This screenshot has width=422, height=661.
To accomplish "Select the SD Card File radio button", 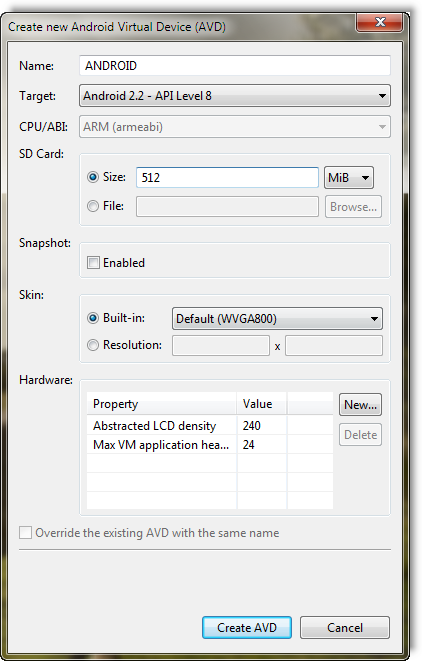I will [93, 206].
